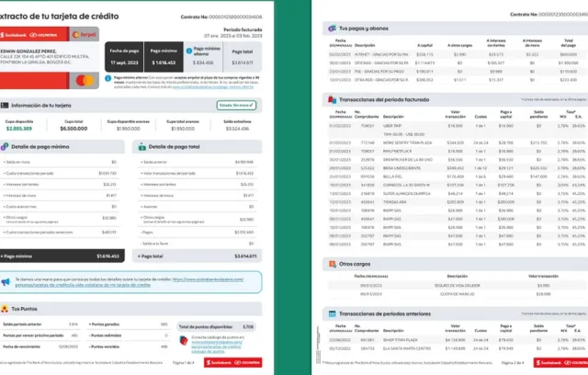Click the megaphone icon in the blue notice
This screenshot has height=375, width=588.
6,282
